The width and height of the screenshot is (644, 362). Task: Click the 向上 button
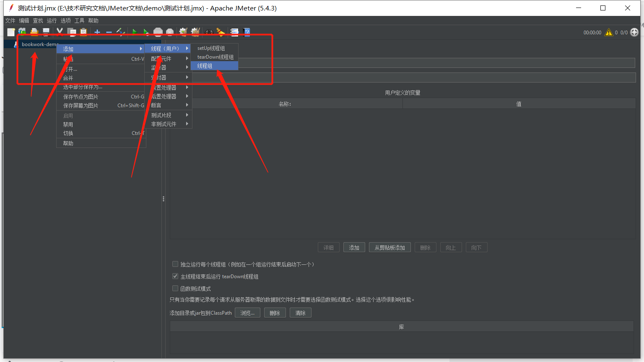click(x=451, y=248)
